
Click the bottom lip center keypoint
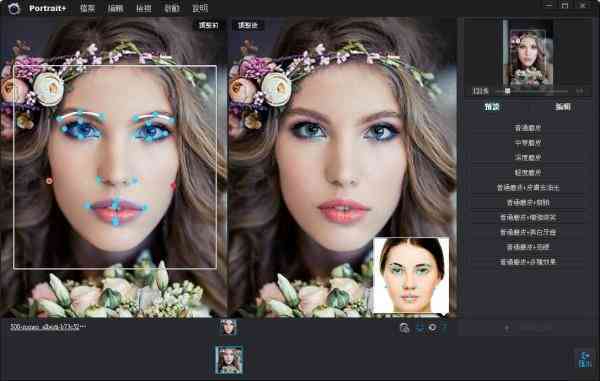(116, 221)
